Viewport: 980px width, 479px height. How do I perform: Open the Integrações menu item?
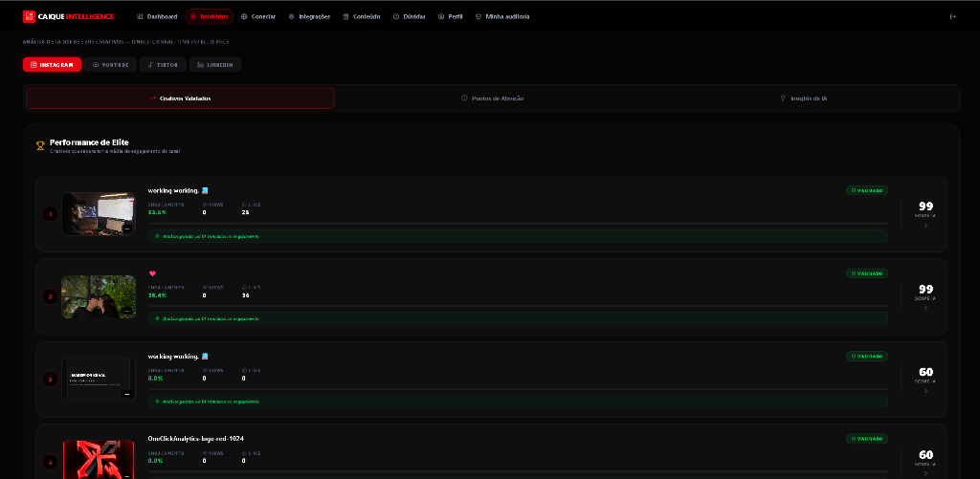coord(309,17)
